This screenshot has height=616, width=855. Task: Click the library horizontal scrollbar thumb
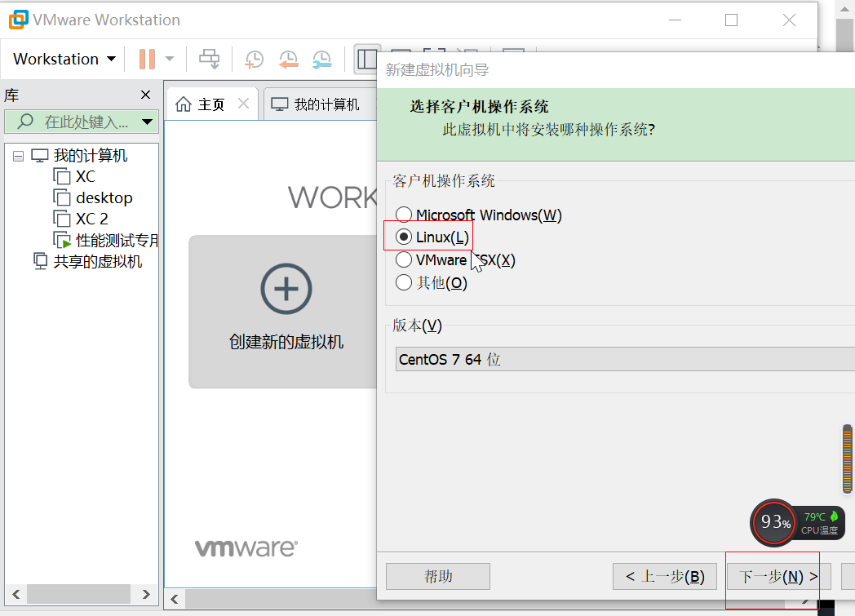coord(78,594)
